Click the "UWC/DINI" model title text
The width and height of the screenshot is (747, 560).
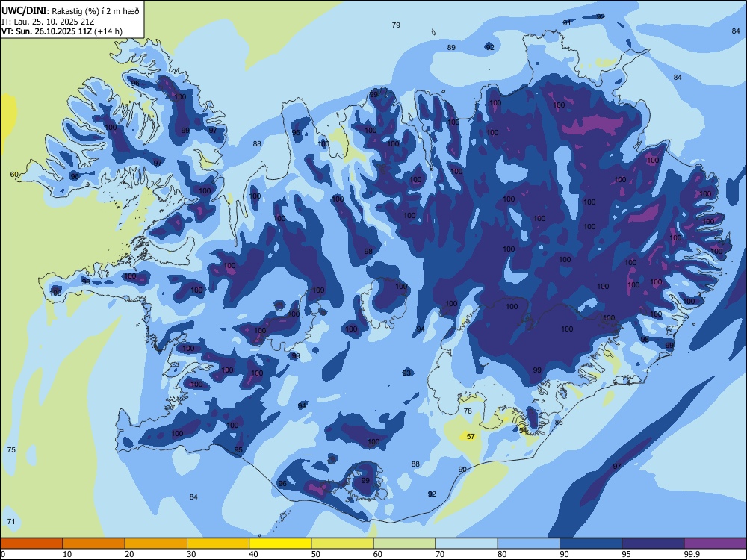(x=24, y=11)
